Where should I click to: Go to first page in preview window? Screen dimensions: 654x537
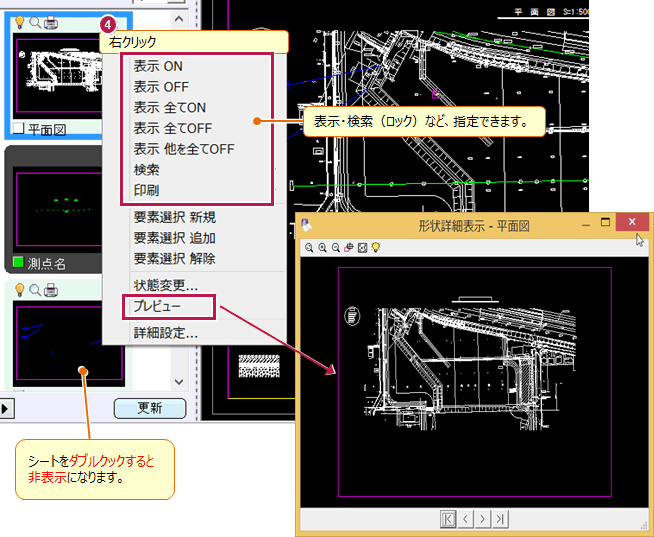[448, 519]
